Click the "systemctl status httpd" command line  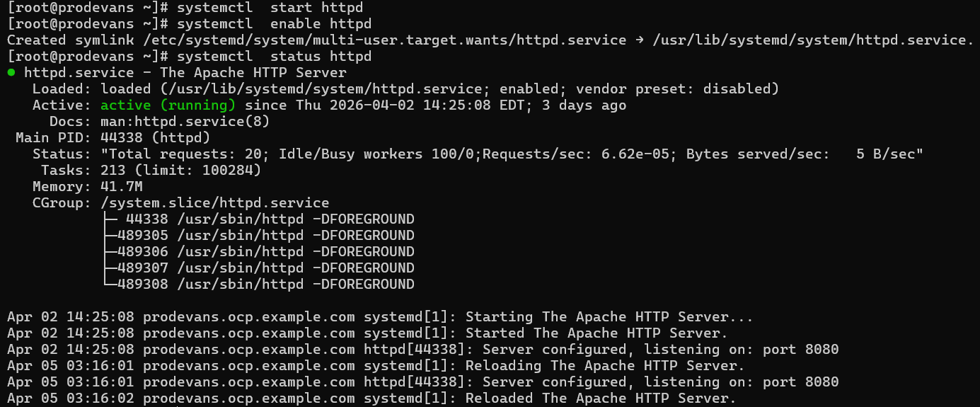click(275, 56)
